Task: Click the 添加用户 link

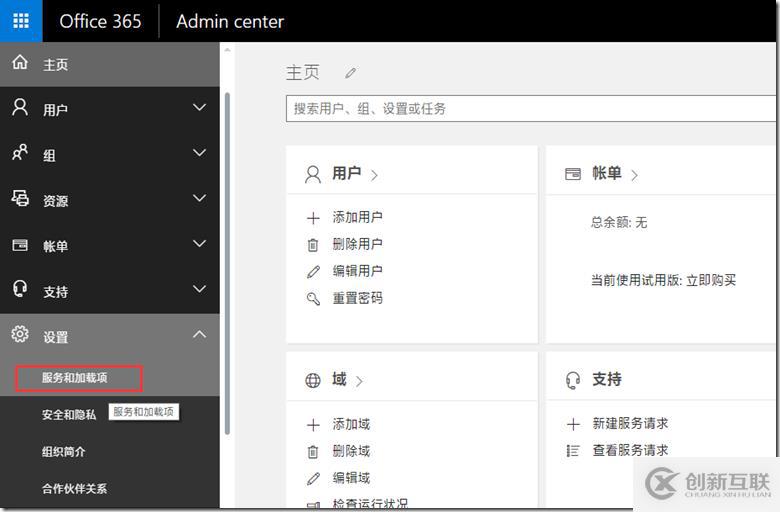Action: coord(357,217)
